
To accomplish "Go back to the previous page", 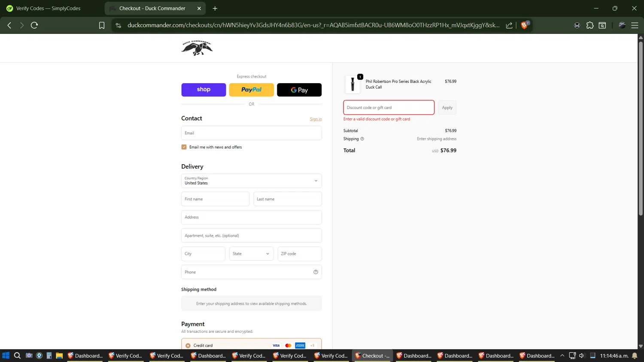I will (9, 25).
